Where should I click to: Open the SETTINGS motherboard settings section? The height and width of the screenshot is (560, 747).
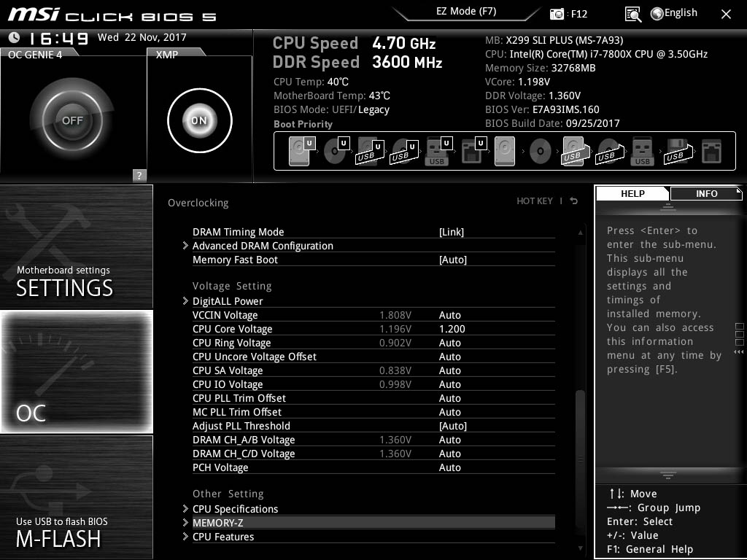point(76,246)
